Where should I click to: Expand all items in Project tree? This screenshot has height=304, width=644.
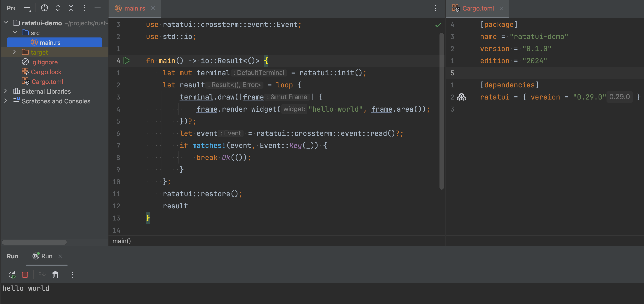coord(58,8)
